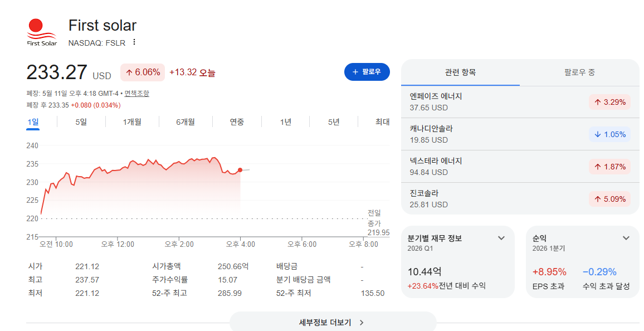This screenshot has height=331, width=644.
Task: Select the 5일 chart range
Action: pyautogui.click(x=81, y=122)
